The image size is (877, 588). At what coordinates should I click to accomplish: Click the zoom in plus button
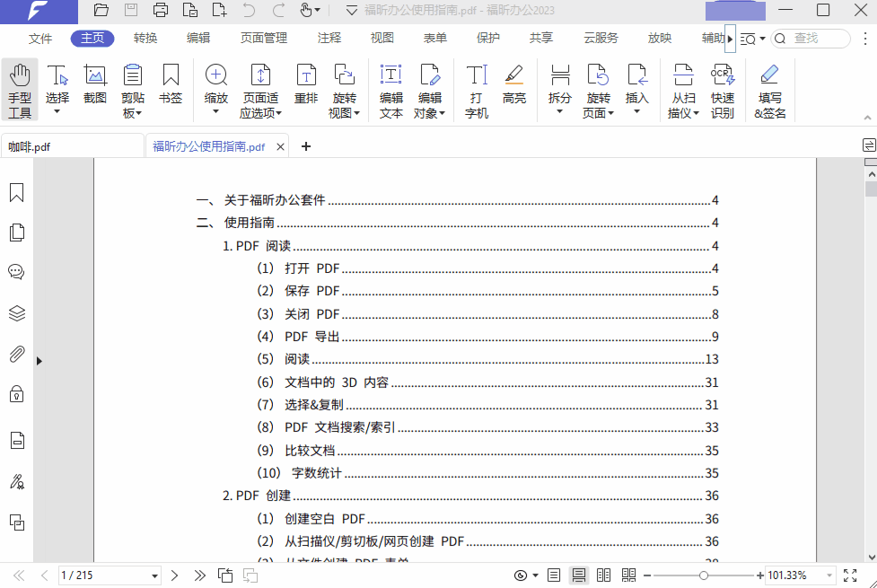759,575
